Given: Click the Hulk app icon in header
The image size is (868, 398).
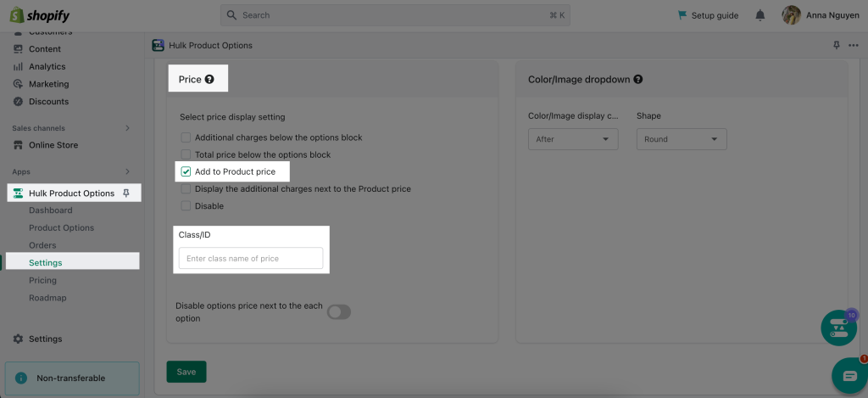Looking at the screenshot, I should coord(159,46).
